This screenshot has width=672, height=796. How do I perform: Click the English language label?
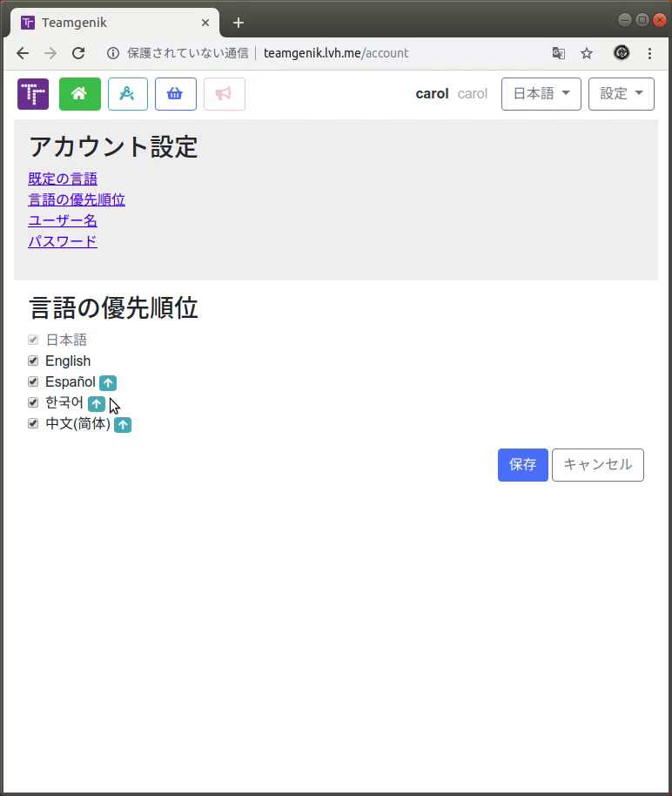(68, 361)
